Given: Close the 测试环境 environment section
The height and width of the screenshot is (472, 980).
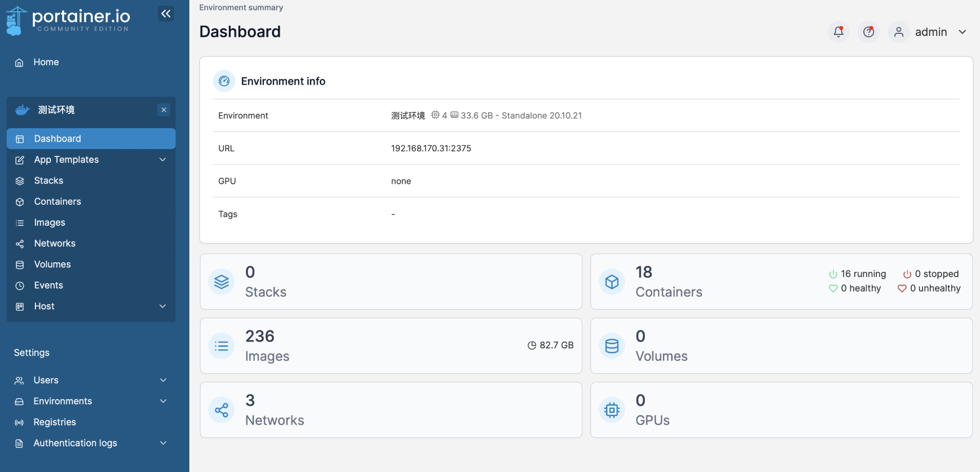Looking at the screenshot, I should click(164, 110).
